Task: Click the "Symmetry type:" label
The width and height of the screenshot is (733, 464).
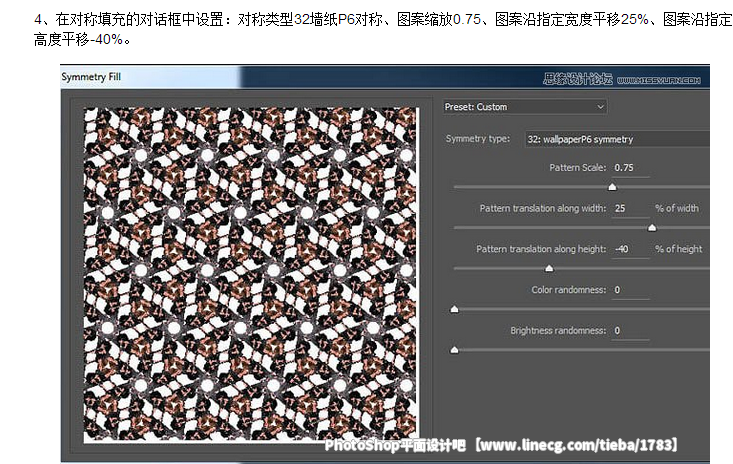Action: (478, 139)
